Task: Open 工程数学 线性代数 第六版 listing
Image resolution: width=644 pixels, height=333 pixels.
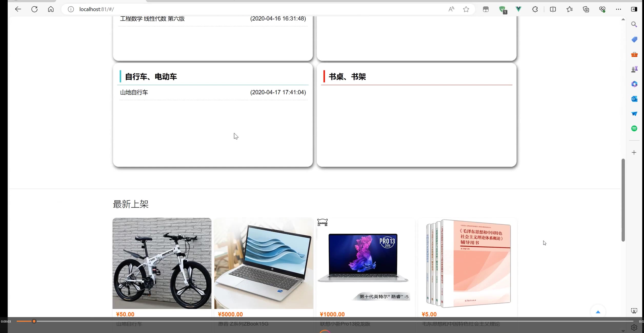Action: (152, 19)
